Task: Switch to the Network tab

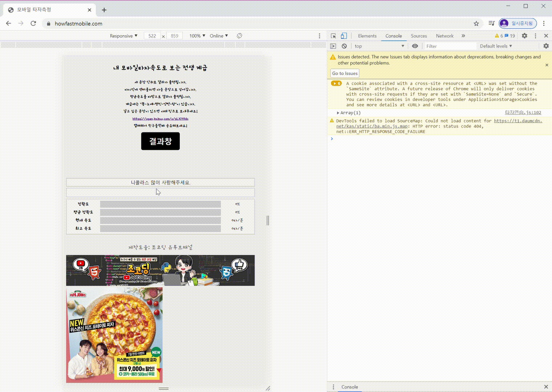Action: (445, 36)
